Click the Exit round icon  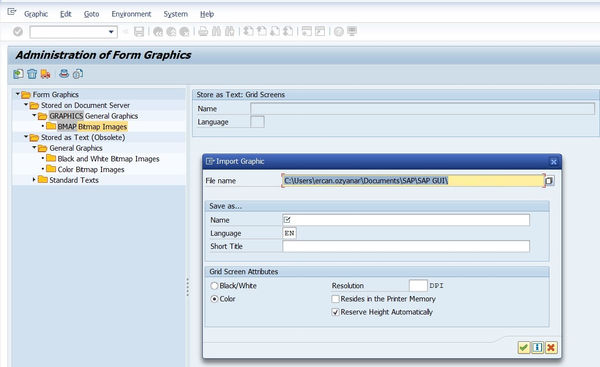click(171, 32)
